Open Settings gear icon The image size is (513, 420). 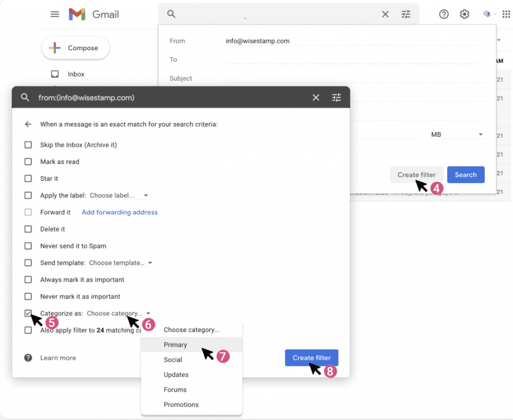464,14
